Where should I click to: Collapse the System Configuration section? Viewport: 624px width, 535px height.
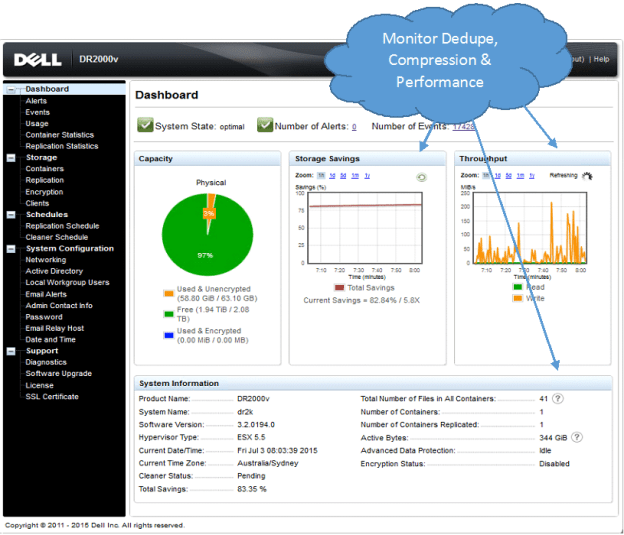tap(11, 249)
